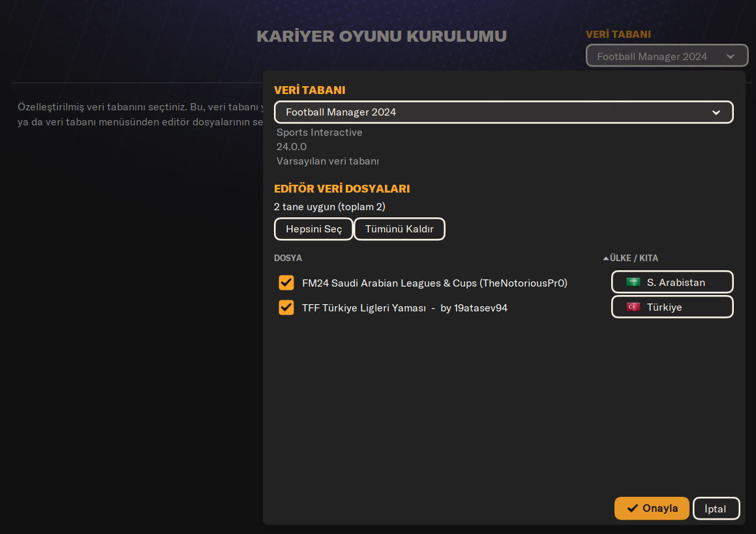Cancel with the İptal button
The height and width of the screenshot is (534, 756).
[x=716, y=509]
